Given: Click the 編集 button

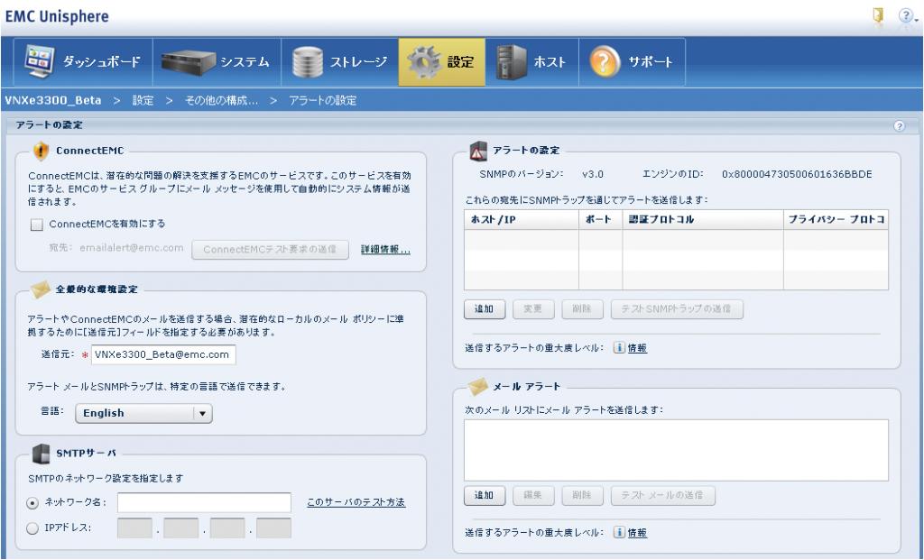Looking at the screenshot, I should tap(532, 495).
